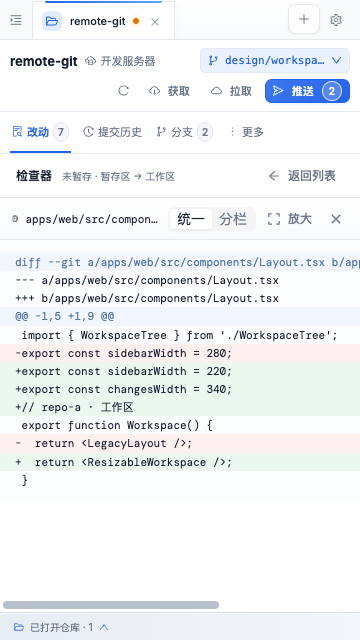Click the added sidebarWidth = 220 line
The height and width of the screenshot is (640, 360).
point(180,371)
